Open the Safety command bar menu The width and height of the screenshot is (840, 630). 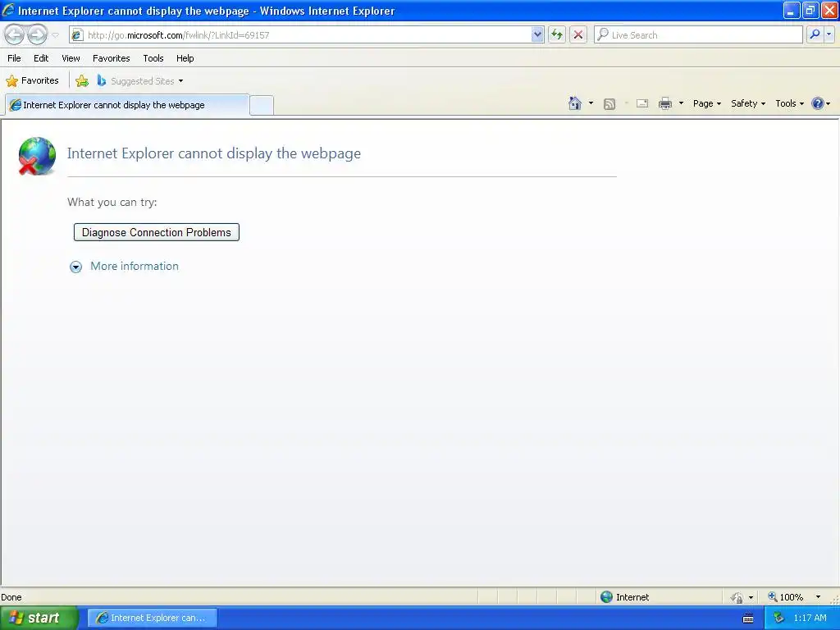[748, 103]
